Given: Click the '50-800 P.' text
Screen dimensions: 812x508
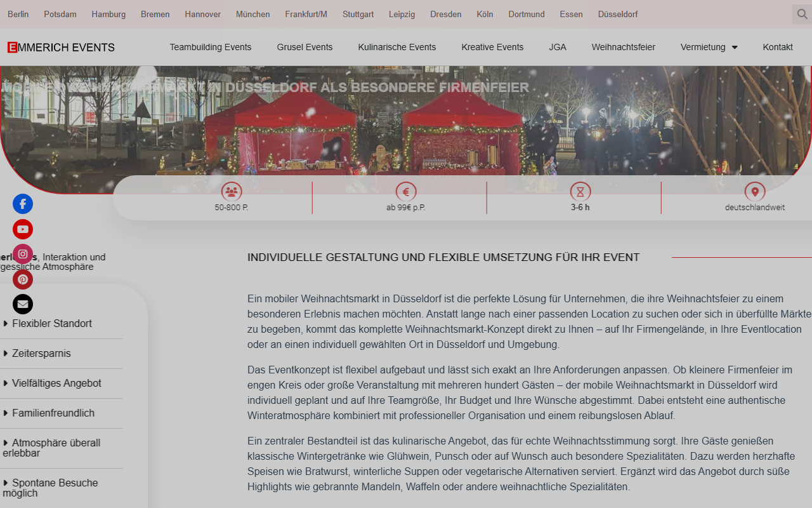Looking at the screenshot, I should (232, 208).
